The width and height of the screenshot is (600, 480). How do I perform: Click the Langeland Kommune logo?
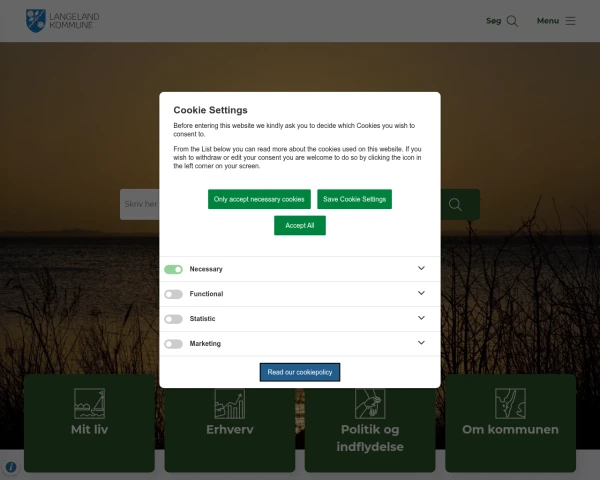point(62,20)
